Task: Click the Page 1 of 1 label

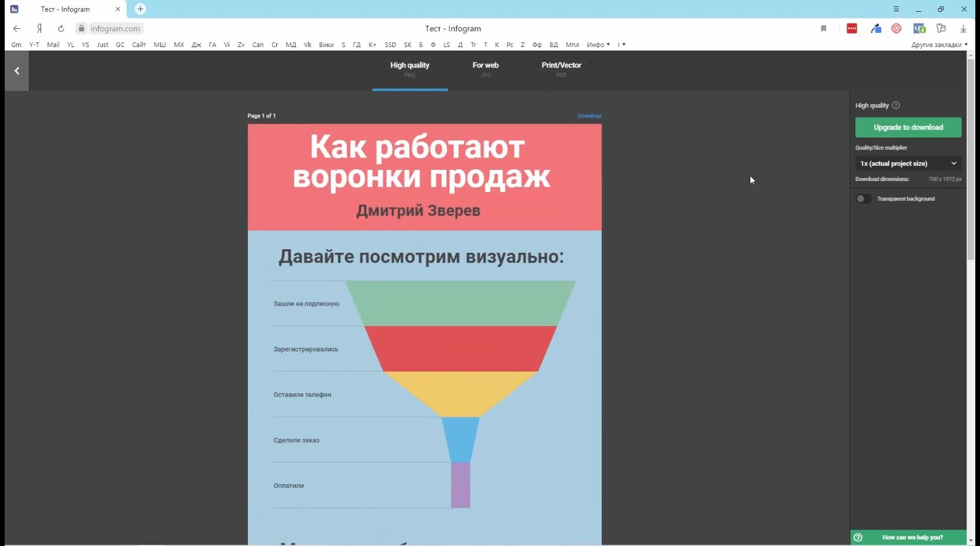Action: point(261,116)
